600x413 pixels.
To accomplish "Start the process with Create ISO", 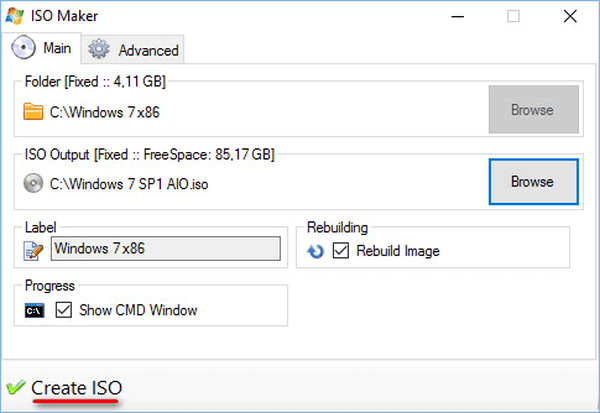I will coord(77,387).
